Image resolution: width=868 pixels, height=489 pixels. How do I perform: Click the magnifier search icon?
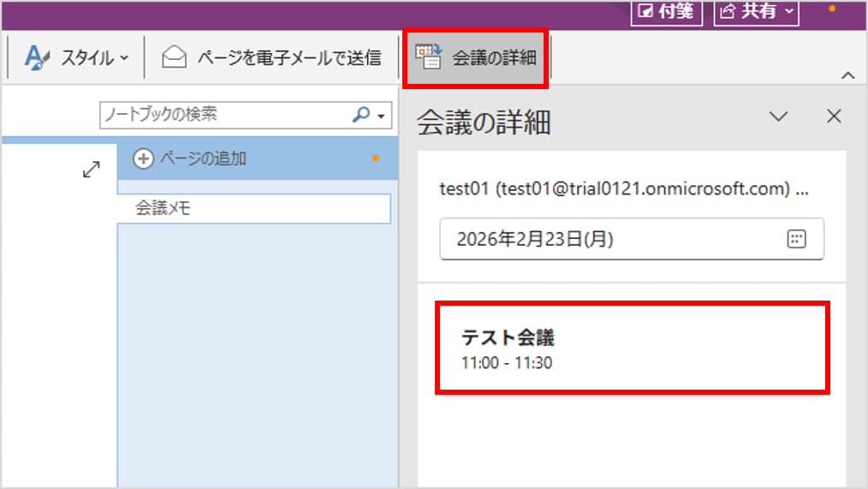tap(361, 114)
